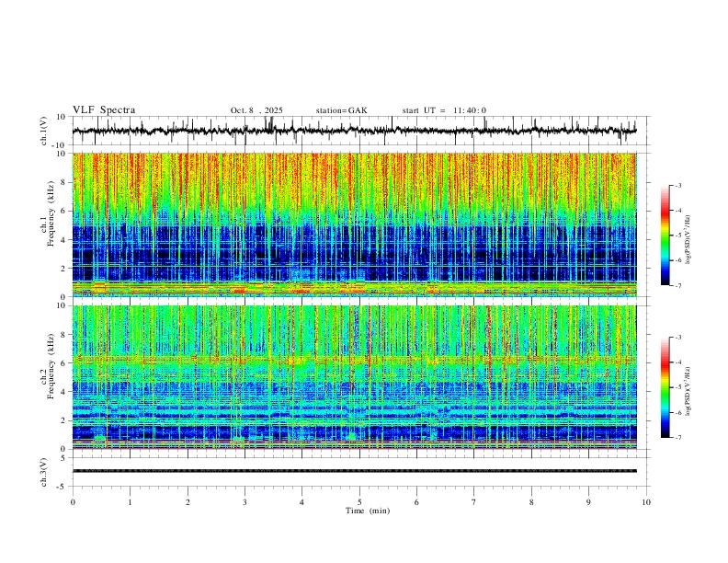Click the 'station=GAK' label
Viewport: 728px width, 563px height.
point(341,110)
